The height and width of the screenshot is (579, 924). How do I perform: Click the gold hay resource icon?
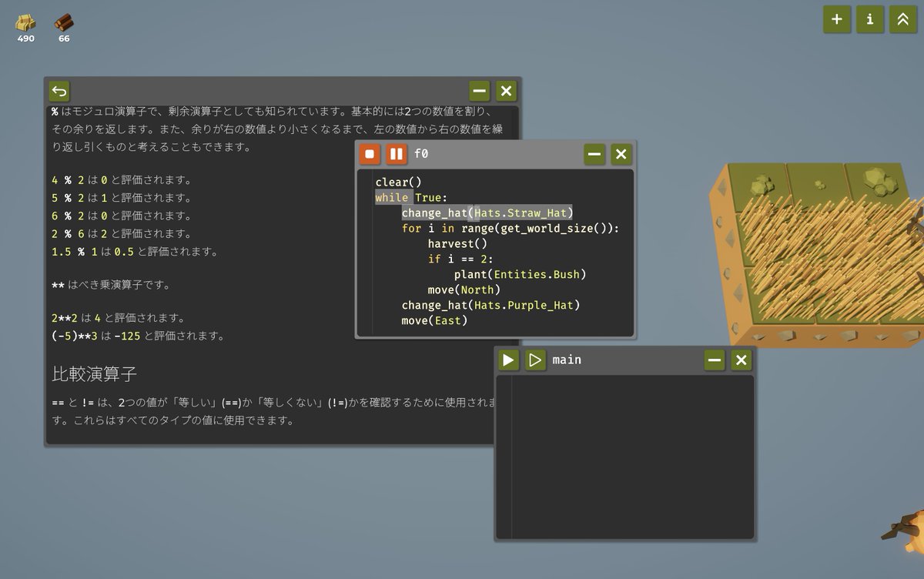[25, 22]
